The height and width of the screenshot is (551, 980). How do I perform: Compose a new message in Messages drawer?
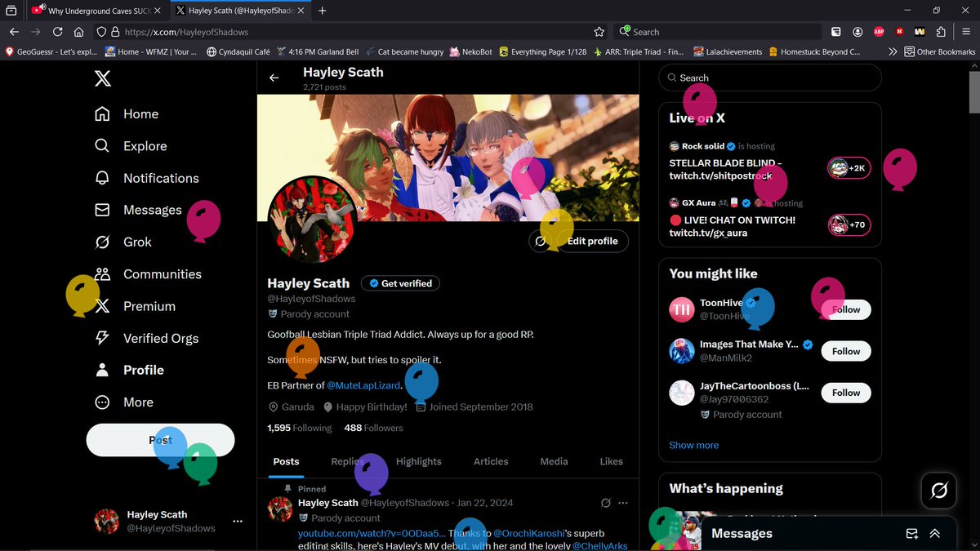pyautogui.click(x=912, y=533)
